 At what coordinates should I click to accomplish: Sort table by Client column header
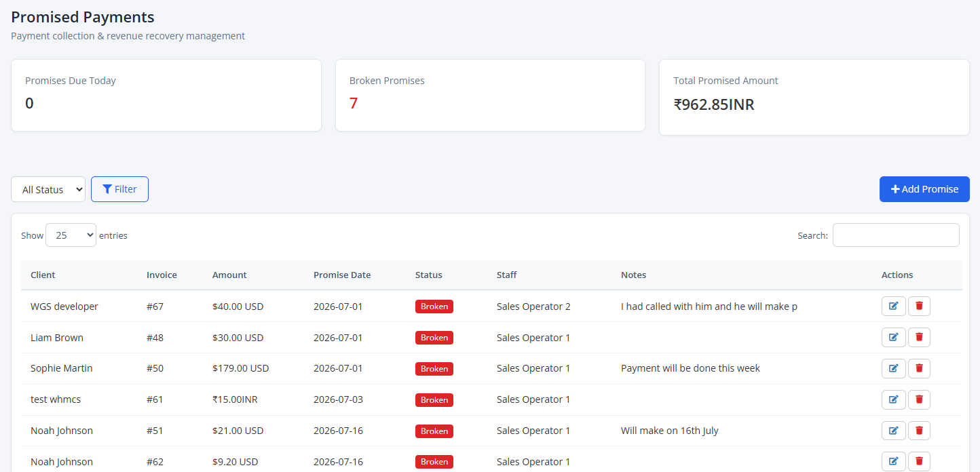point(43,275)
